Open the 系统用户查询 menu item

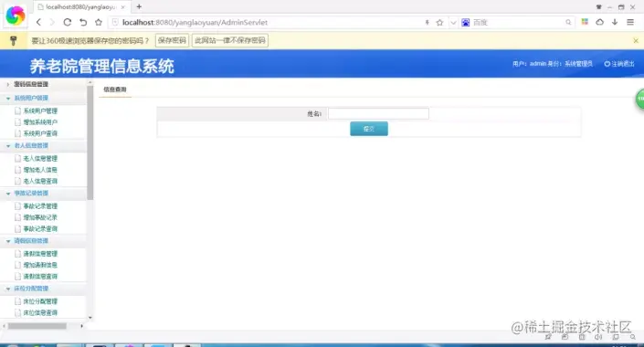click(x=40, y=133)
